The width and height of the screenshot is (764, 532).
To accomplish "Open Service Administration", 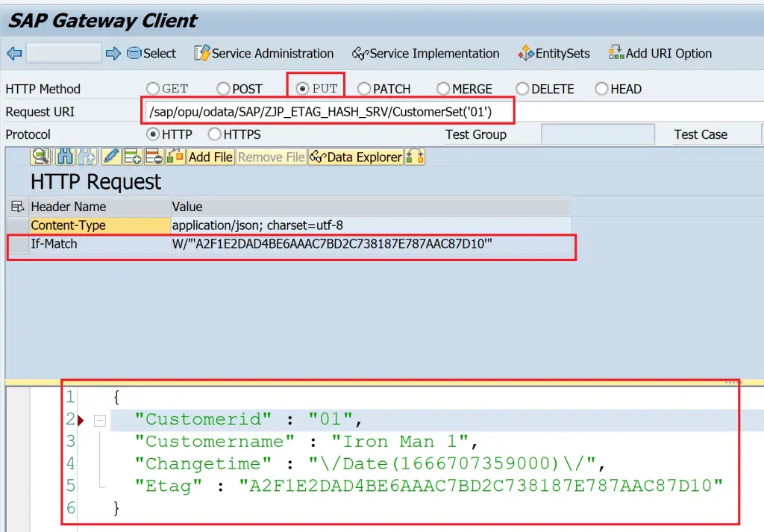I will [x=264, y=54].
